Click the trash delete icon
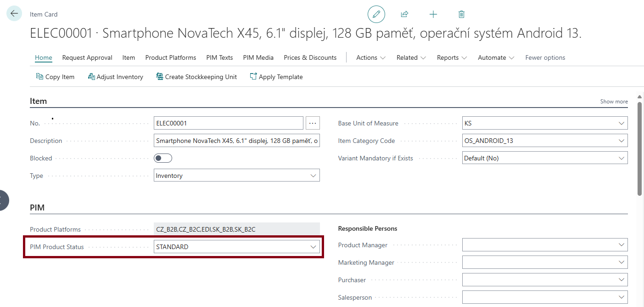 tap(461, 14)
